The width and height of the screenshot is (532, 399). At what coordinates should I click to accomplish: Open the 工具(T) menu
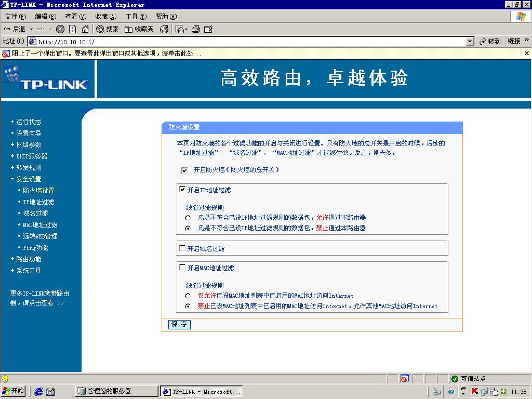pyautogui.click(x=136, y=17)
